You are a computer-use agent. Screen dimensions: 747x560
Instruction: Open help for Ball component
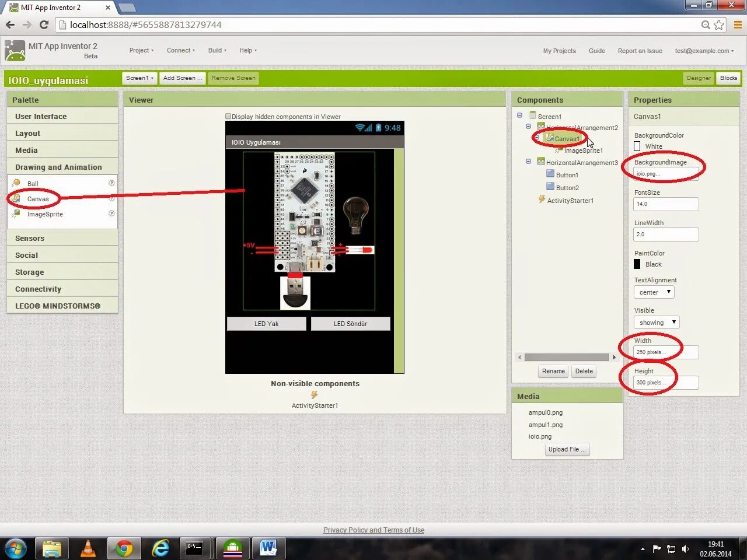[x=111, y=183]
